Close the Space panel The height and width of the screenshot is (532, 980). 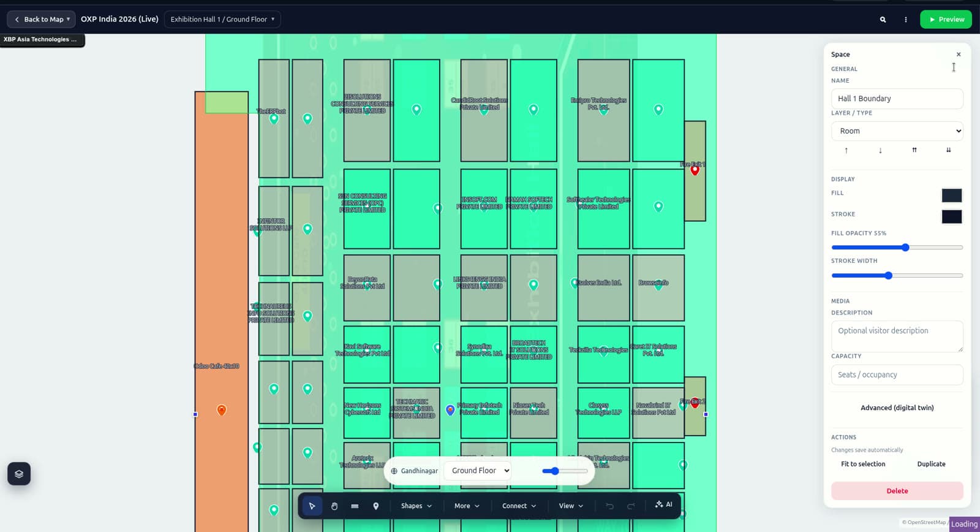pyautogui.click(x=959, y=55)
